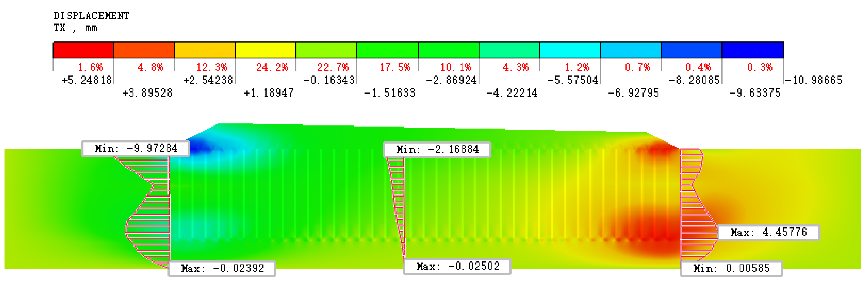Click the DISPLACEMENT title text
Screen dimensions: 868x285
91,16
